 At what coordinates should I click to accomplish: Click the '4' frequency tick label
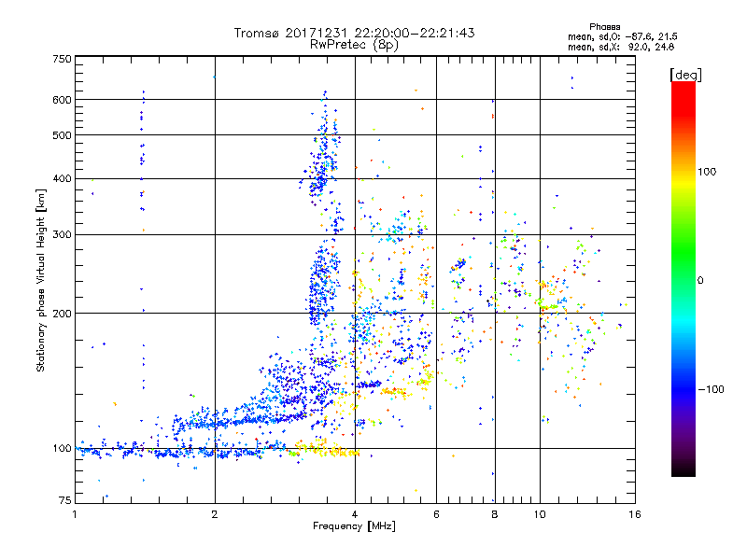coord(355,514)
